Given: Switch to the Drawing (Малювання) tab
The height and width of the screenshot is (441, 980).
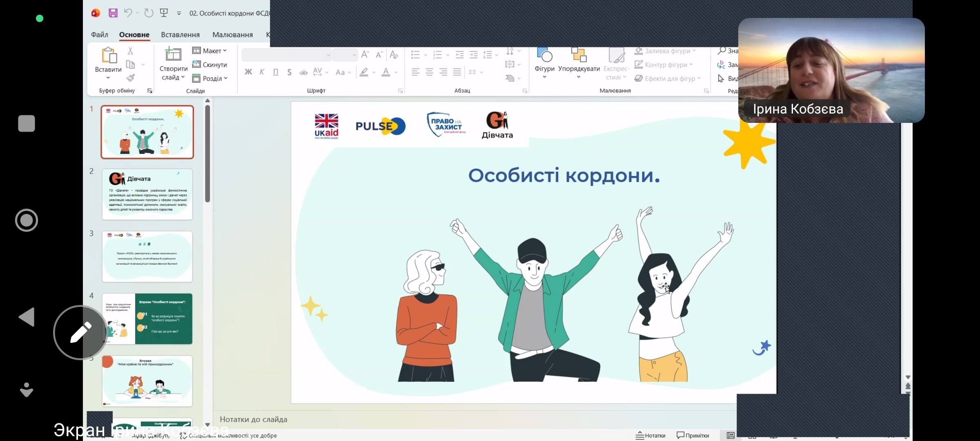Looking at the screenshot, I should click(x=232, y=35).
